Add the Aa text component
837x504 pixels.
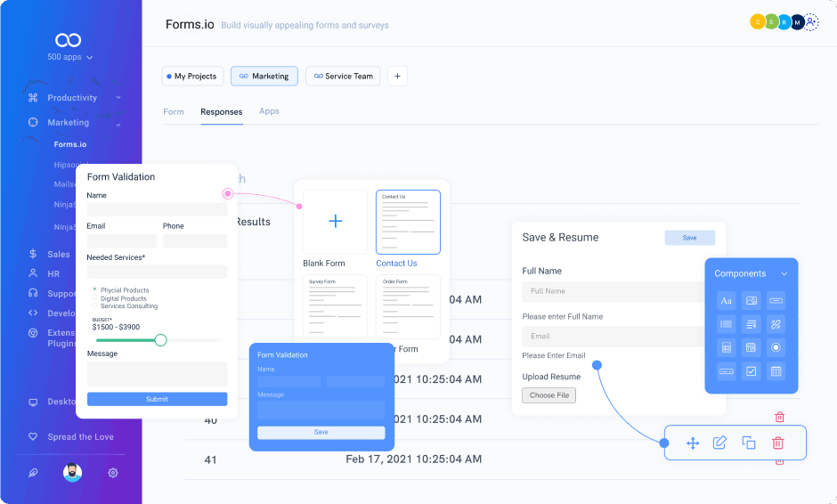(x=726, y=301)
